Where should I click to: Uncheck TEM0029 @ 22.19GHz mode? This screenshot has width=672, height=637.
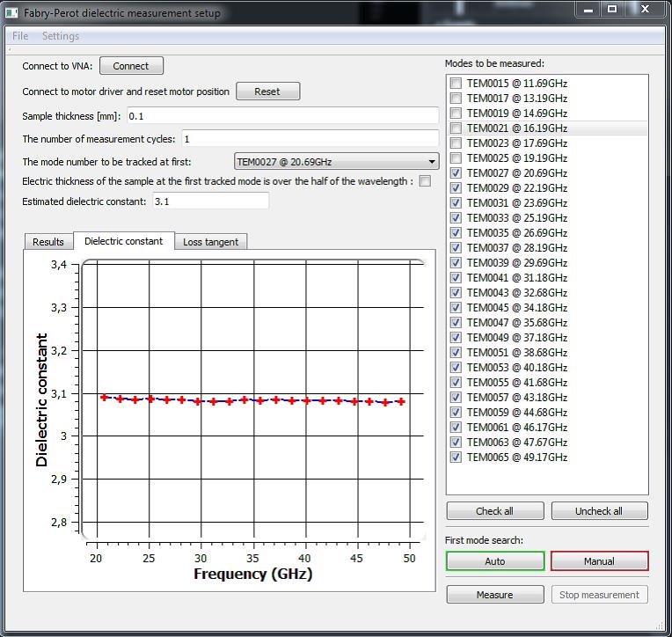pyautogui.click(x=456, y=188)
